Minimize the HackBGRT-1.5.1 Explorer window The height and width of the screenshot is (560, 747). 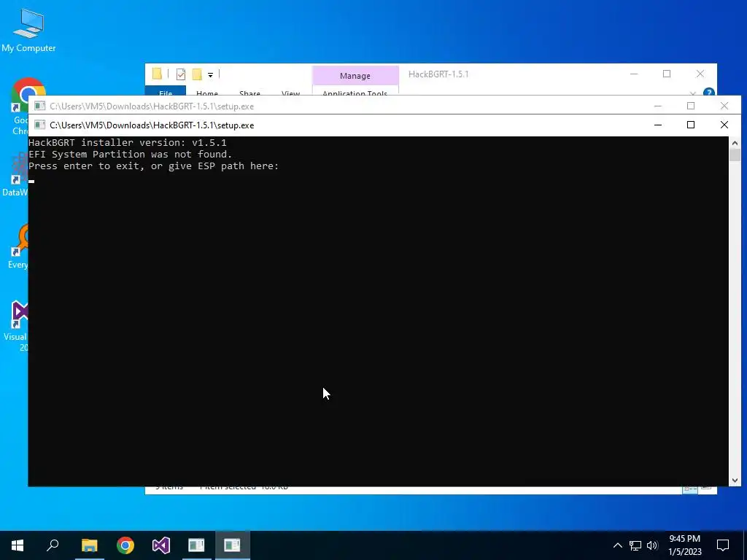tap(634, 74)
